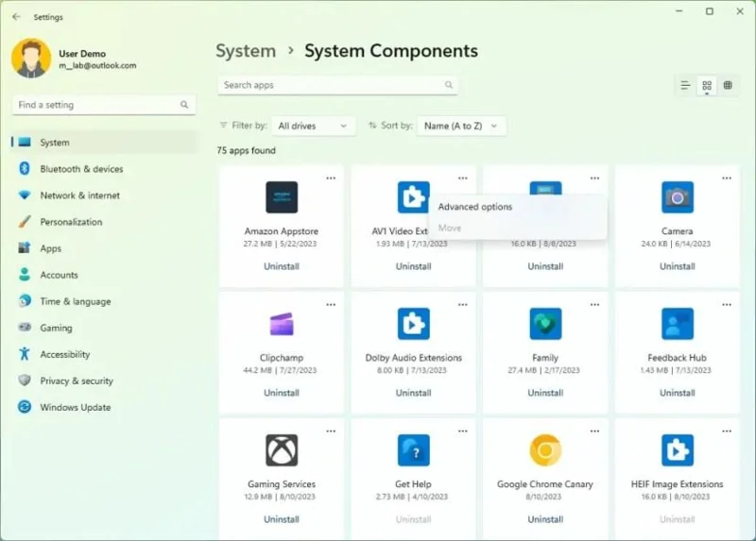The image size is (756, 541).
Task: Click the m_lab@outlook.com account email
Action: tap(97, 65)
